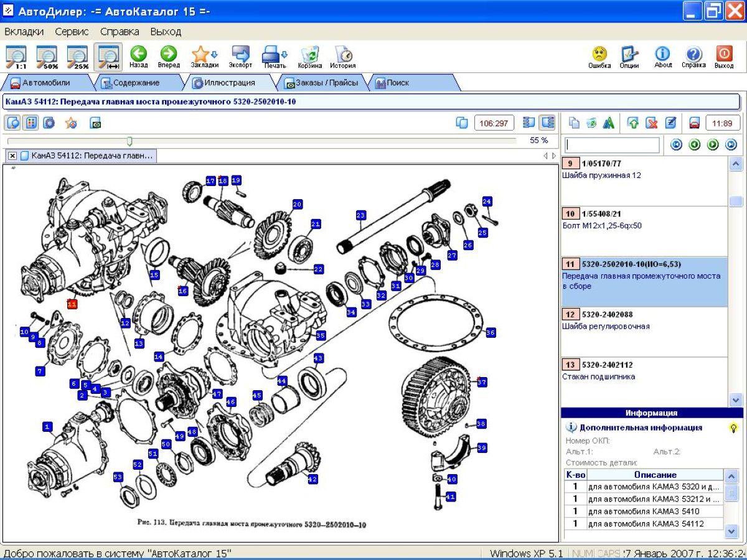Open the About dialog
This screenshot has width=747, height=560.
(x=663, y=57)
